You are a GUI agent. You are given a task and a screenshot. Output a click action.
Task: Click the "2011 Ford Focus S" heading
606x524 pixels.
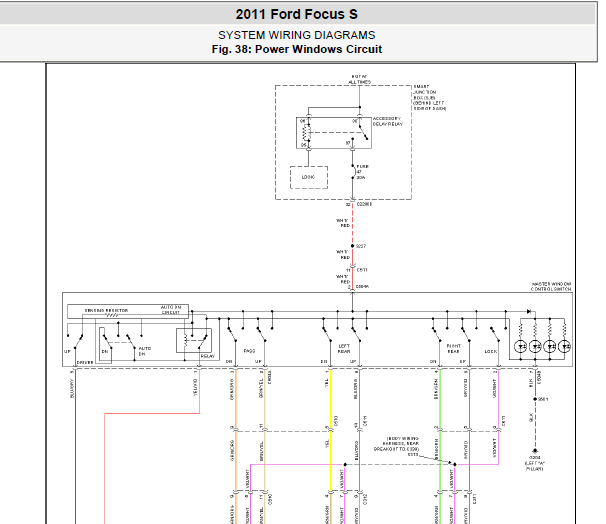tap(296, 14)
